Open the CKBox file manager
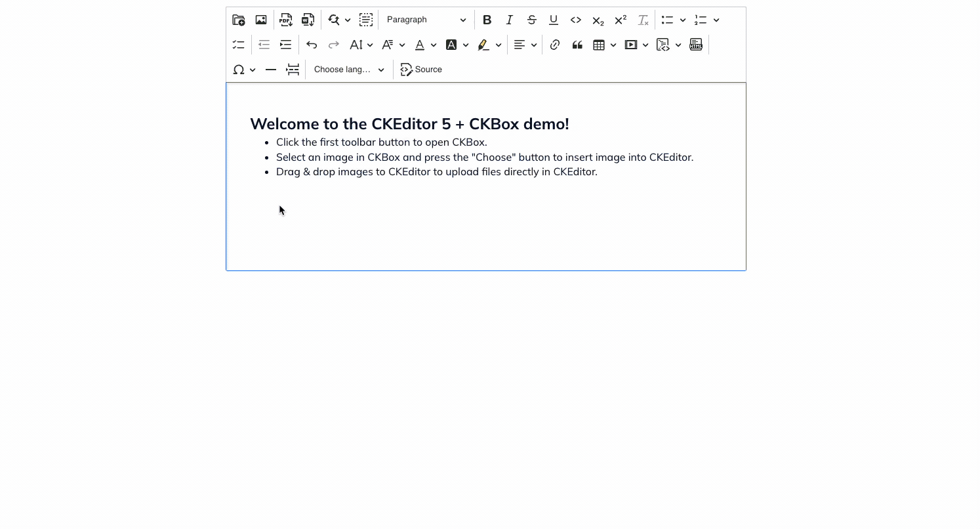Screen dimensions: 980x529 tap(239, 20)
